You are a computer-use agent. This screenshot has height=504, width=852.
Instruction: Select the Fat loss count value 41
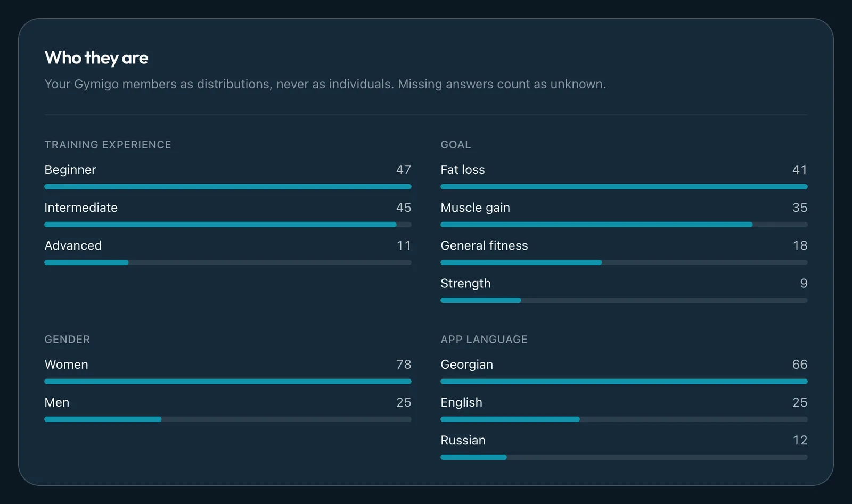(800, 170)
